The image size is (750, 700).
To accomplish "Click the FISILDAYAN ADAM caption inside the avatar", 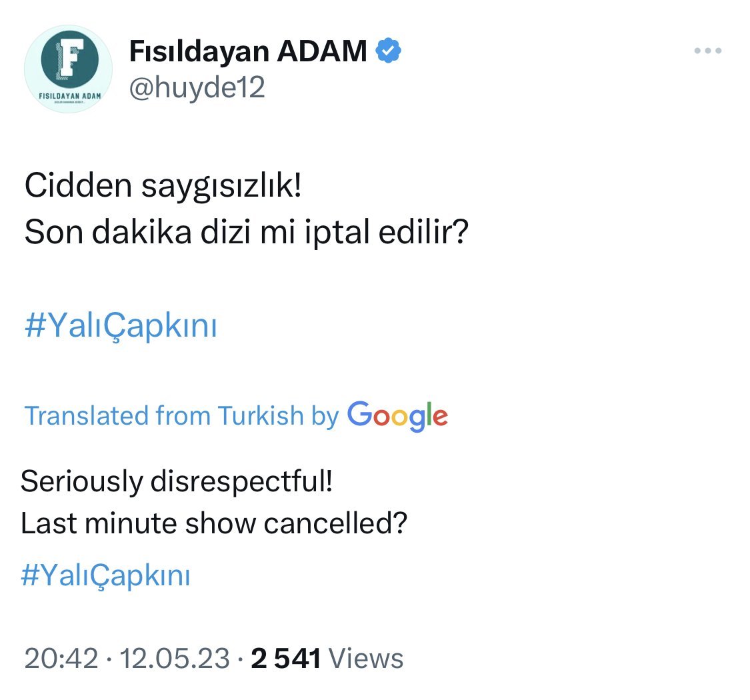I will tap(70, 97).
